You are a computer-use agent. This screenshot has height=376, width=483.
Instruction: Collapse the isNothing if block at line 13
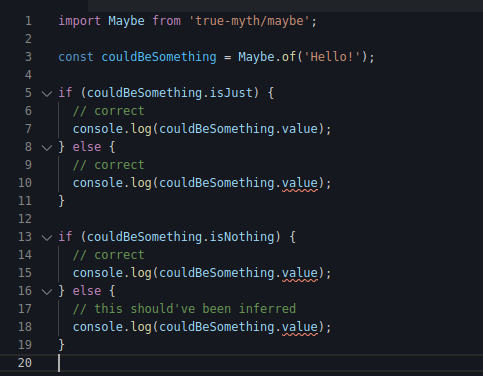pos(47,238)
